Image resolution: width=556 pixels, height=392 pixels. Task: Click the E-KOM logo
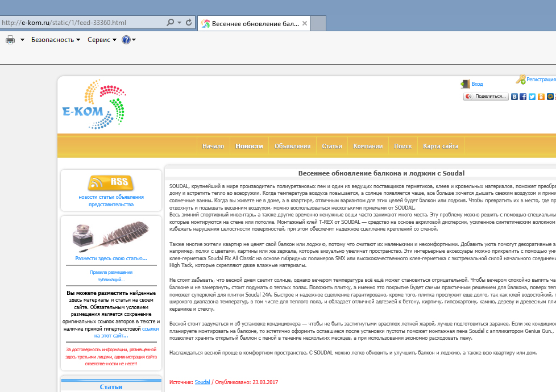coord(94,104)
